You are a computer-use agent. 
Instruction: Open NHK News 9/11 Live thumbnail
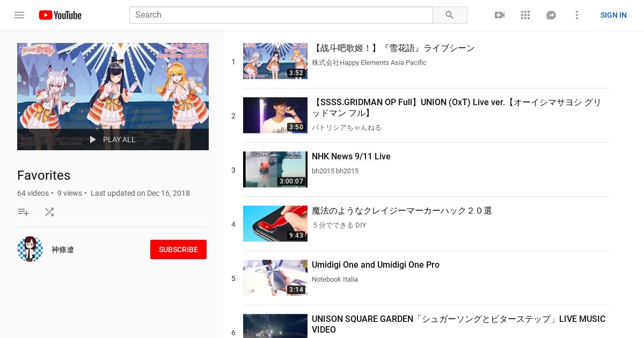tap(275, 170)
